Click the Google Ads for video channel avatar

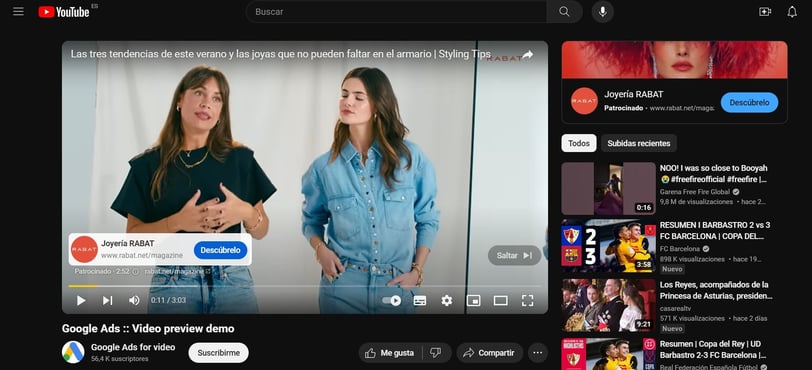coord(73,352)
